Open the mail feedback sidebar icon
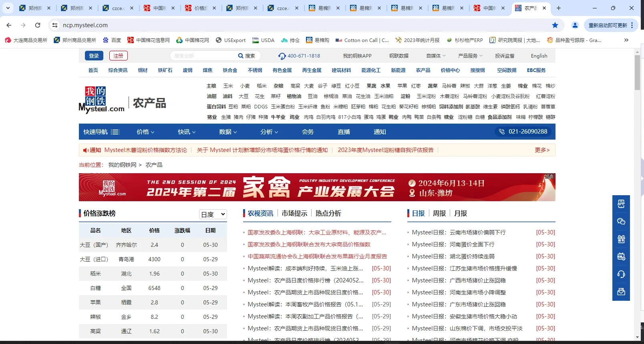Screen dimensions: 644x344 [621, 292]
